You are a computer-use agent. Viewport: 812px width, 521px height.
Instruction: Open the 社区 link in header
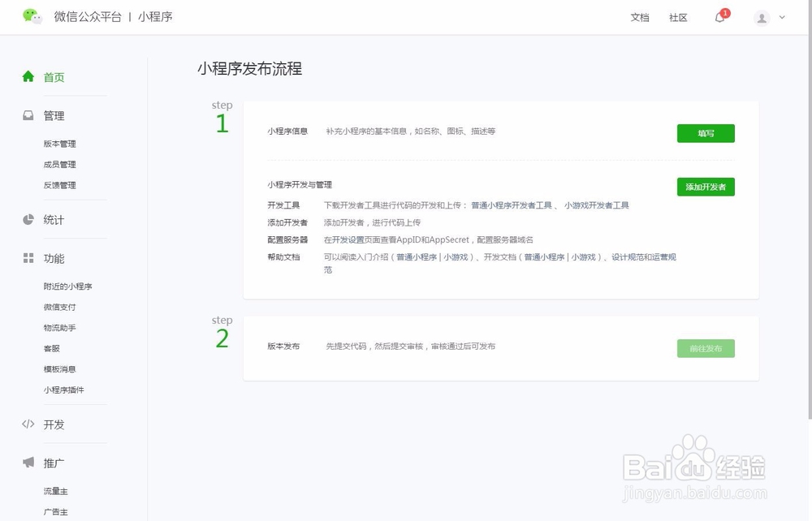coord(678,17)
